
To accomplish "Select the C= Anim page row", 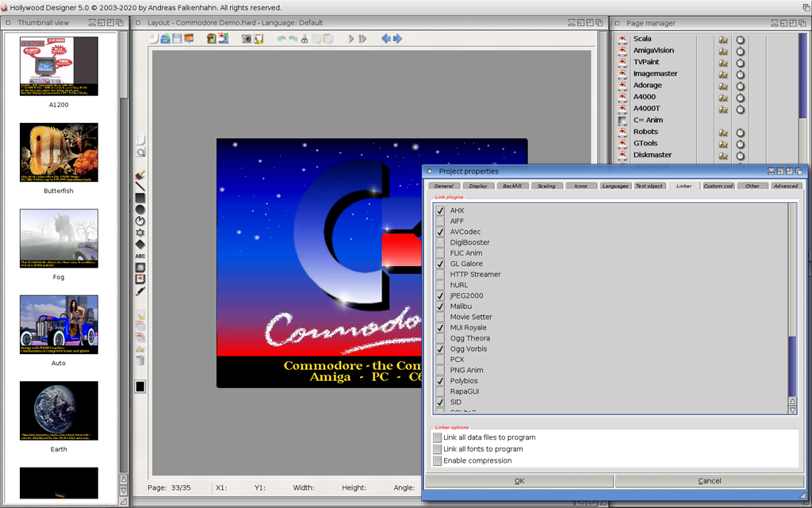I will tap(707, 121).
